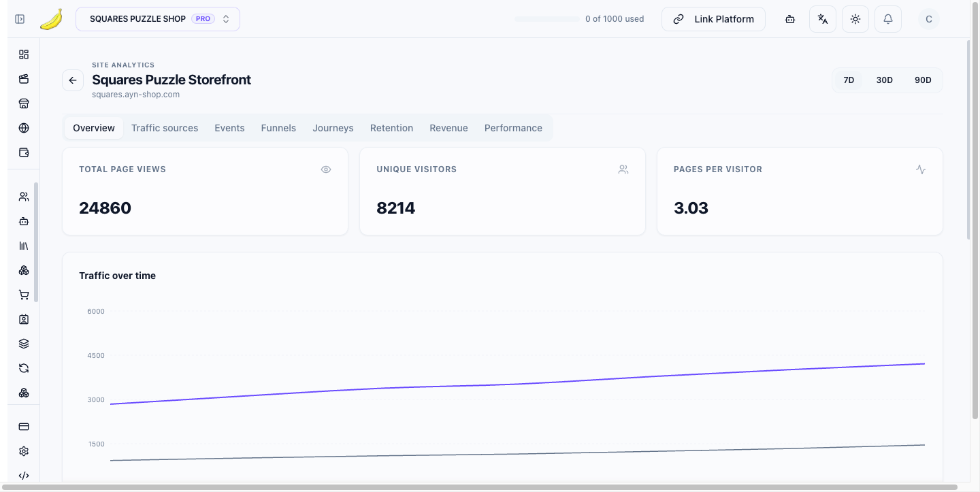
Task: Collapse the sidebar with the panel toggle icon
Action: 20,19
